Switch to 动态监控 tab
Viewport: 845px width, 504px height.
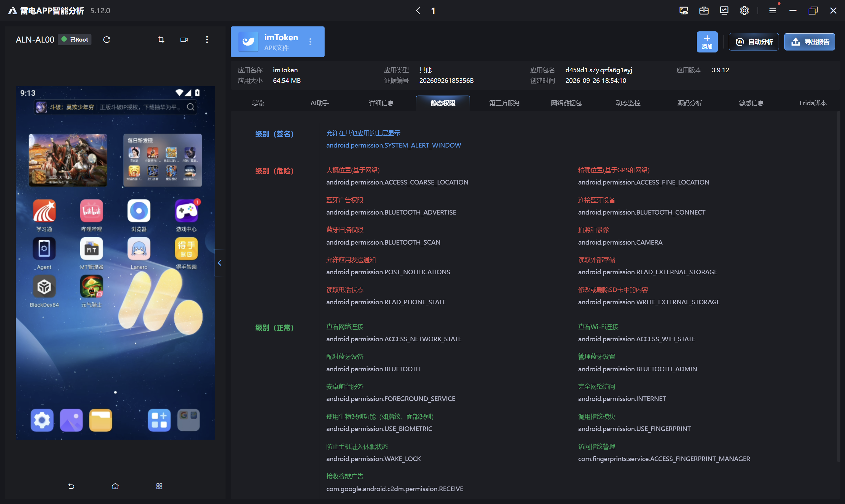[628, 103]
